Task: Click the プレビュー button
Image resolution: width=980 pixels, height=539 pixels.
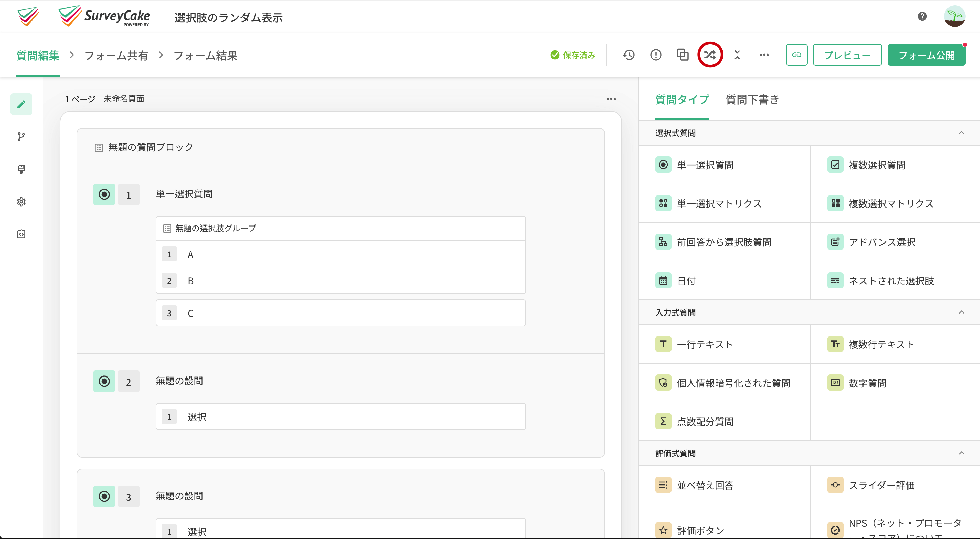Action: coord(847,55)
